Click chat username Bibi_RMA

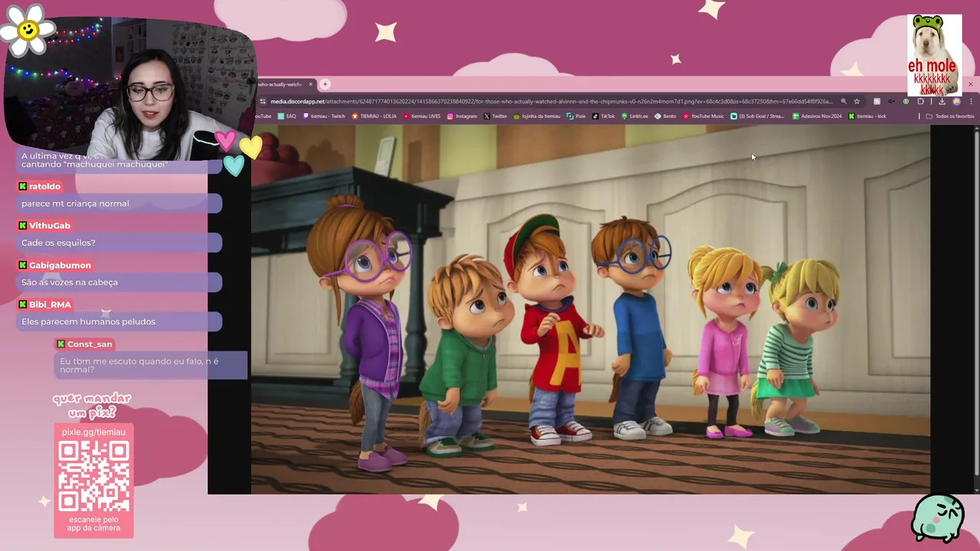(x=50, y=305)
